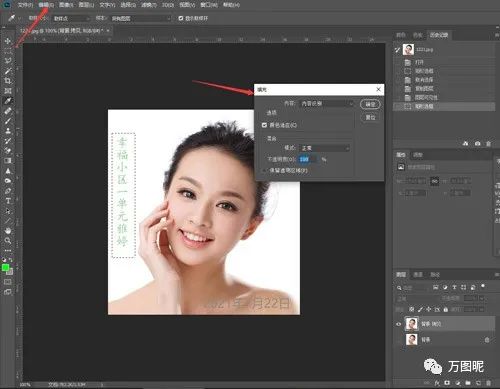Select the Crop tool
Screen dimensions: 500x389
8,81
